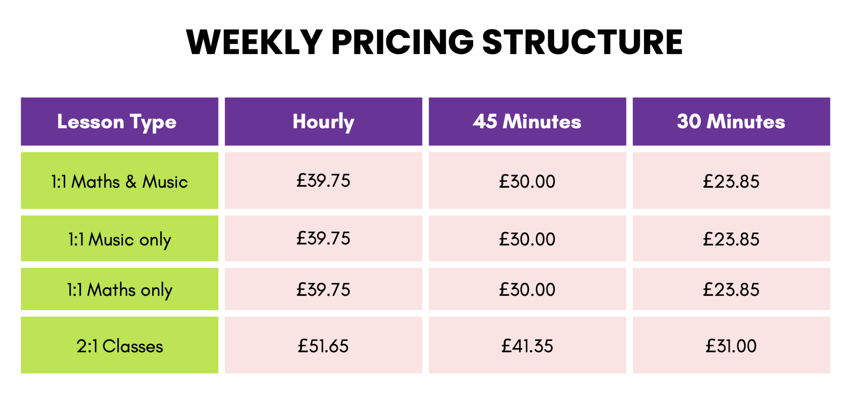Select the £41.35 price cell

coord(527,345)
